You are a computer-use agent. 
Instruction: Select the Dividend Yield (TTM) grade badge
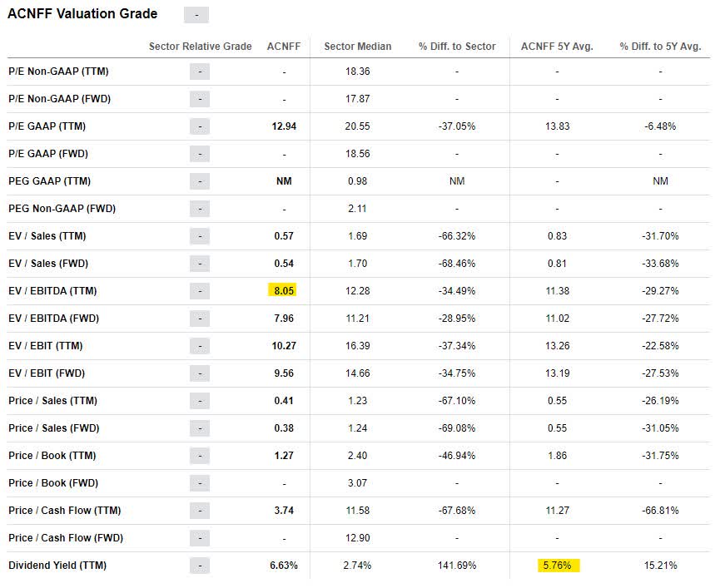point(199,565)
